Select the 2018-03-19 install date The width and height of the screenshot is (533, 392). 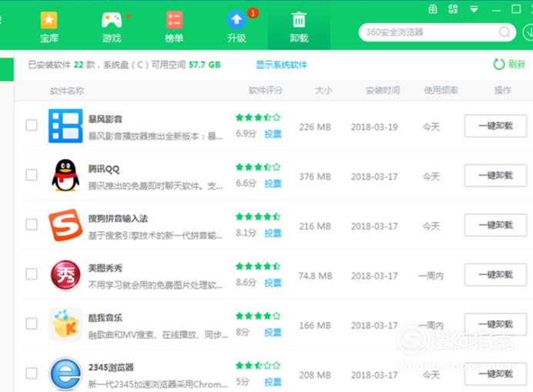tap(374, 127)
